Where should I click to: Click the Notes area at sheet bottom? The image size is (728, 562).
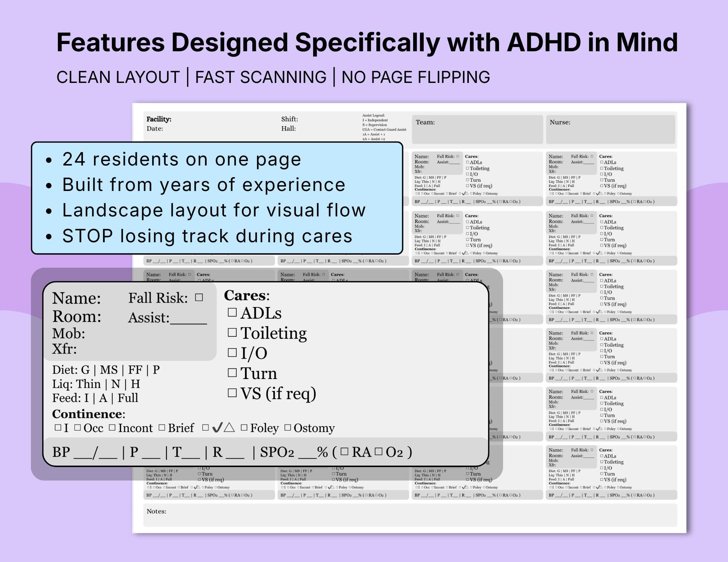coord(410,515)
